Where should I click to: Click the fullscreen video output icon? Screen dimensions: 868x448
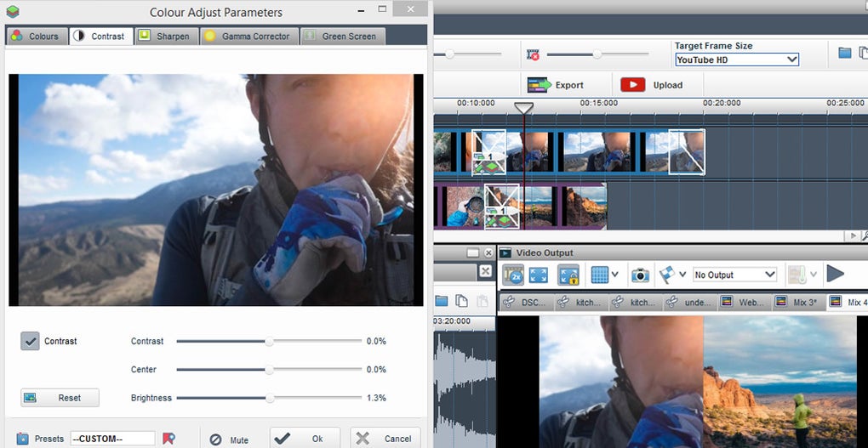click(x=538, y=275)
